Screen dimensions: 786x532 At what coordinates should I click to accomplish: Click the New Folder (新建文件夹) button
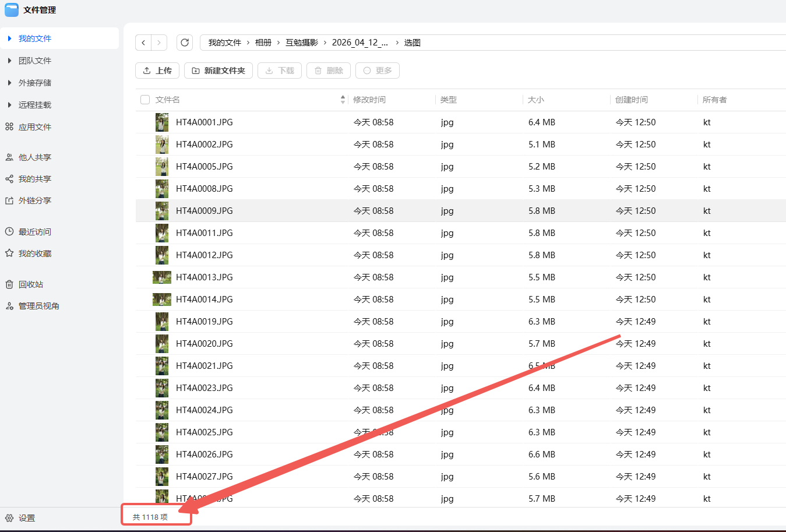[218, 71]
